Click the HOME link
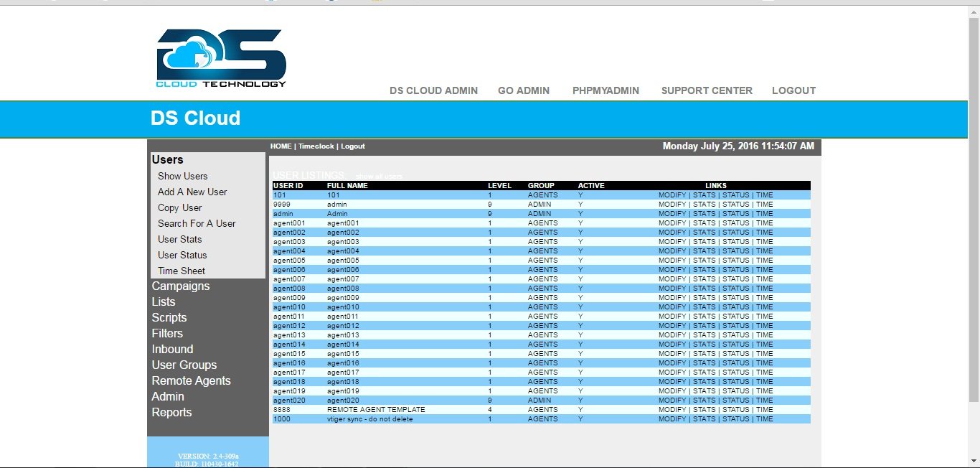The image size is (980, 468). point(281,146)
